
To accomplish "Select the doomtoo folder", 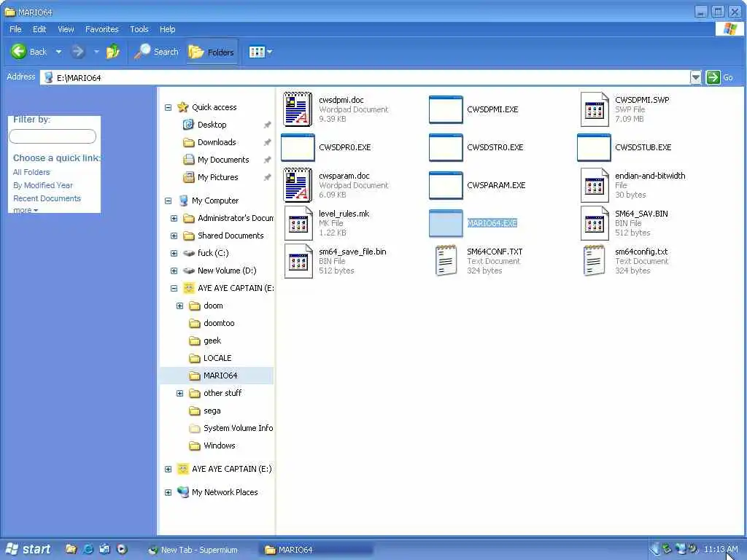I will click(212, 323).
